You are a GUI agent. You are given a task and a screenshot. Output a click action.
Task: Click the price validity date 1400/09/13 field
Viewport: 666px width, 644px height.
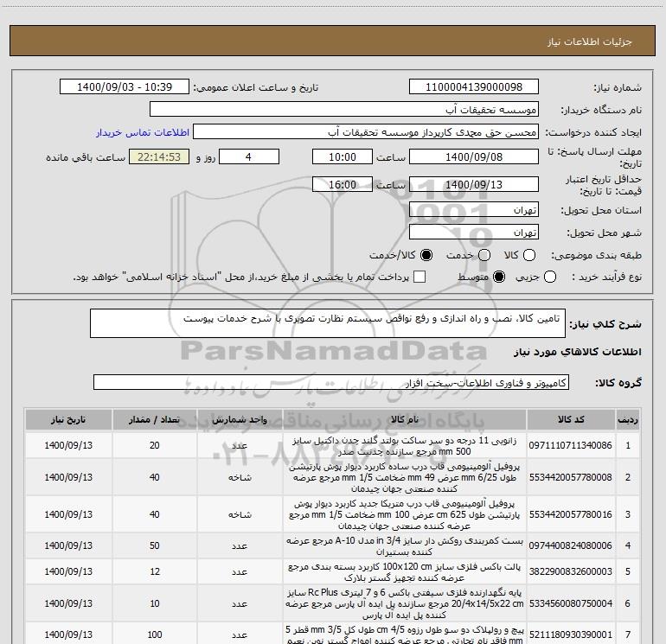pos(474,184)
